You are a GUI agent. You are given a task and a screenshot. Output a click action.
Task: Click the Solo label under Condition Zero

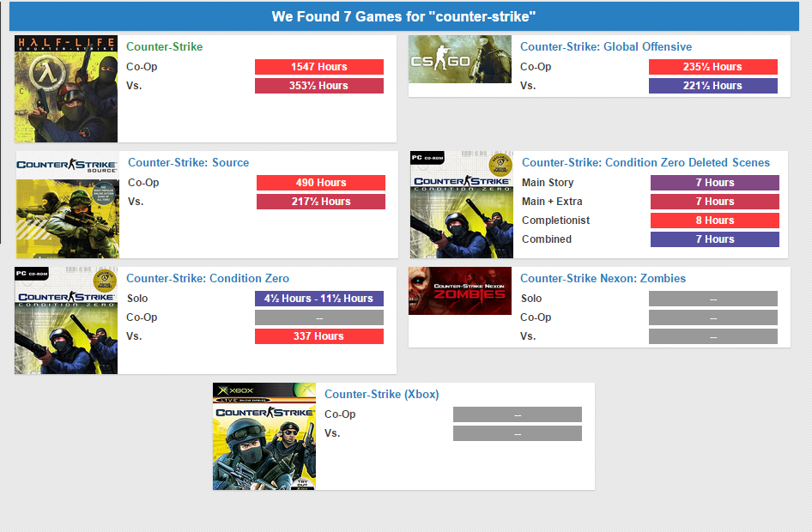click(137, 299)
